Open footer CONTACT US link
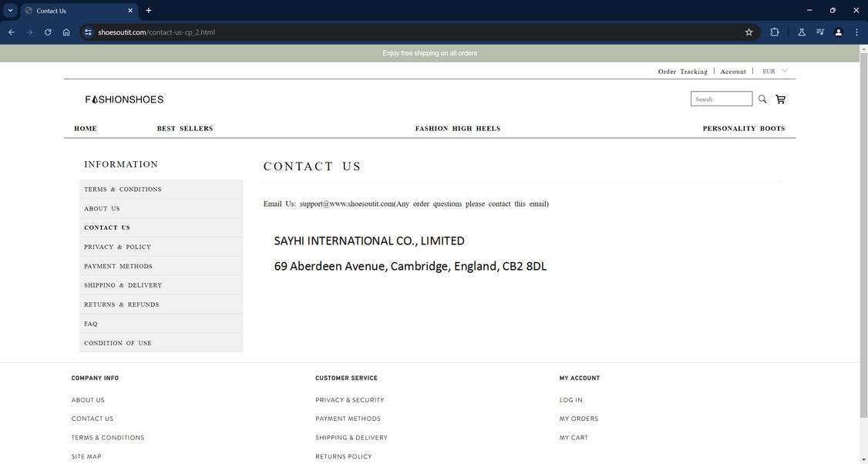This screenshot has width=868, height=464. [93, 419]
